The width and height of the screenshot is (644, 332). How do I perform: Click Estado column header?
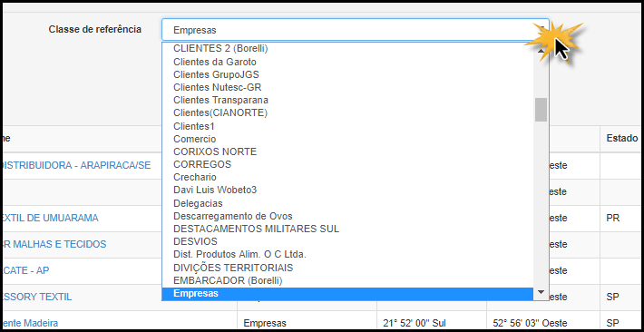(622, 139)
